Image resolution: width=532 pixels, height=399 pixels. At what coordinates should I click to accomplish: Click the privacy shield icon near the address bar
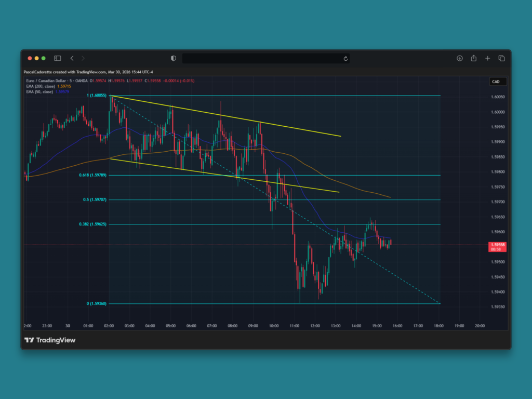click(x=173, y=58)
